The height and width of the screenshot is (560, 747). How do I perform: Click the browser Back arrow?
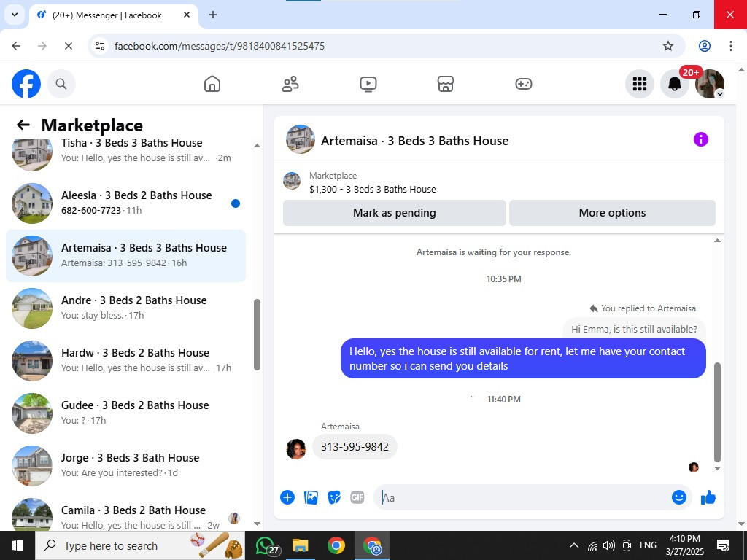pos(16,46)
